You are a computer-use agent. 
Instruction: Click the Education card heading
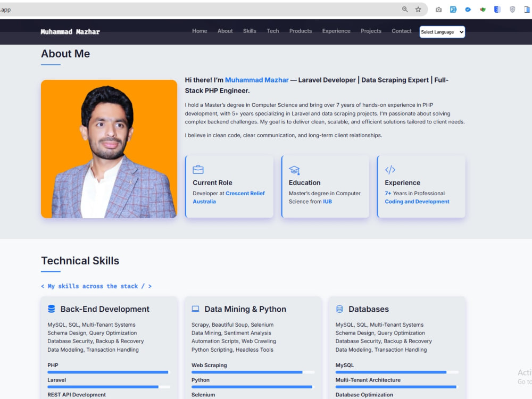(x=304, y=182)
